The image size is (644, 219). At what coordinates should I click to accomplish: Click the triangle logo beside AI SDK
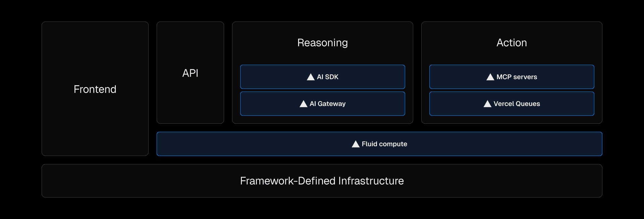point(311,77)
